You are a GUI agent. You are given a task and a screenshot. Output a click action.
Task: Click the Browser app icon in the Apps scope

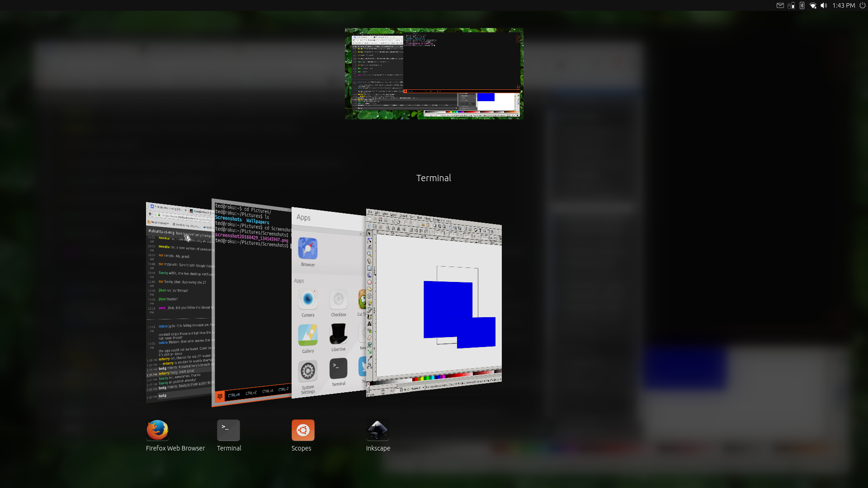click(x=308, y=249)
